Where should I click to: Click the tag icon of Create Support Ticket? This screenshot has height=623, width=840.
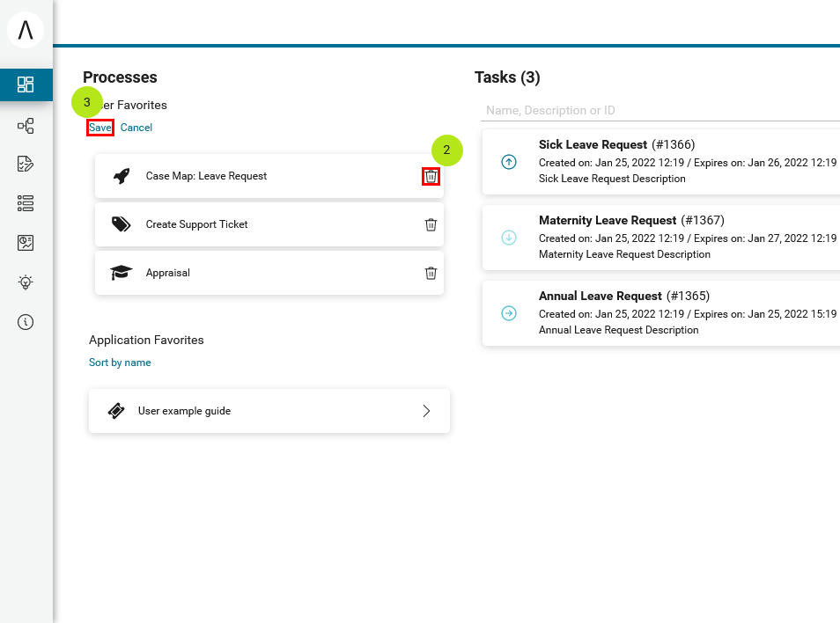(x=122, y=224)
